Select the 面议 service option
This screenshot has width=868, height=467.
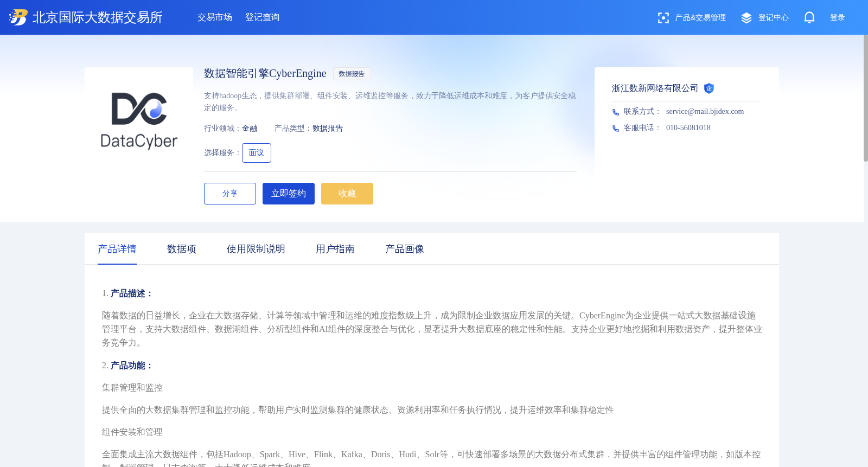(257, 153)
